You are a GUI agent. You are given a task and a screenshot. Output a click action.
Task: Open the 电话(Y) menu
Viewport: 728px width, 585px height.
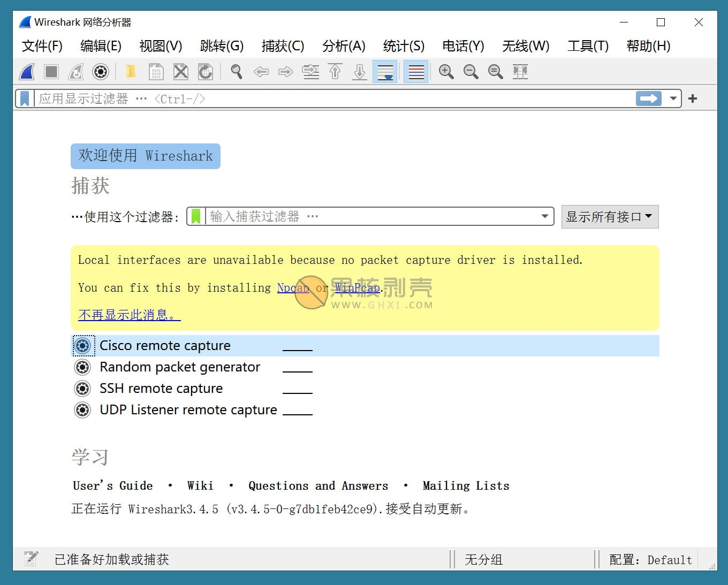click(x=463, y=46)
